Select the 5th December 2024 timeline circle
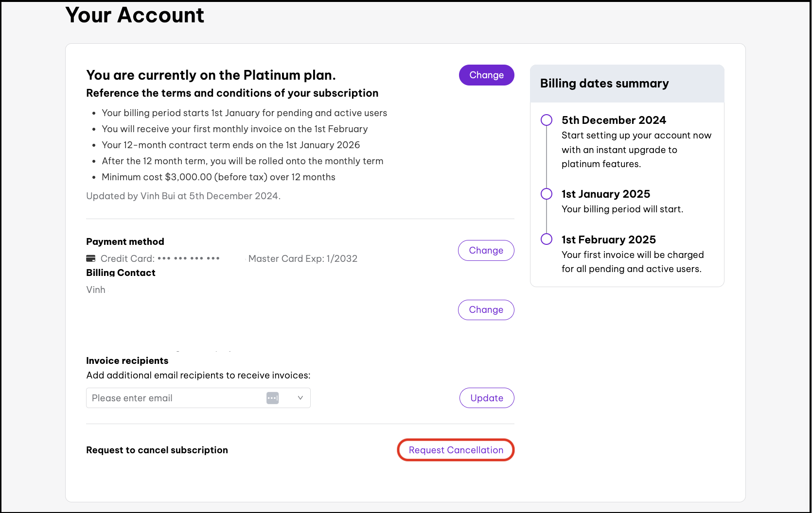Screen dimensions: 812x513 click(x=547, y=120)
